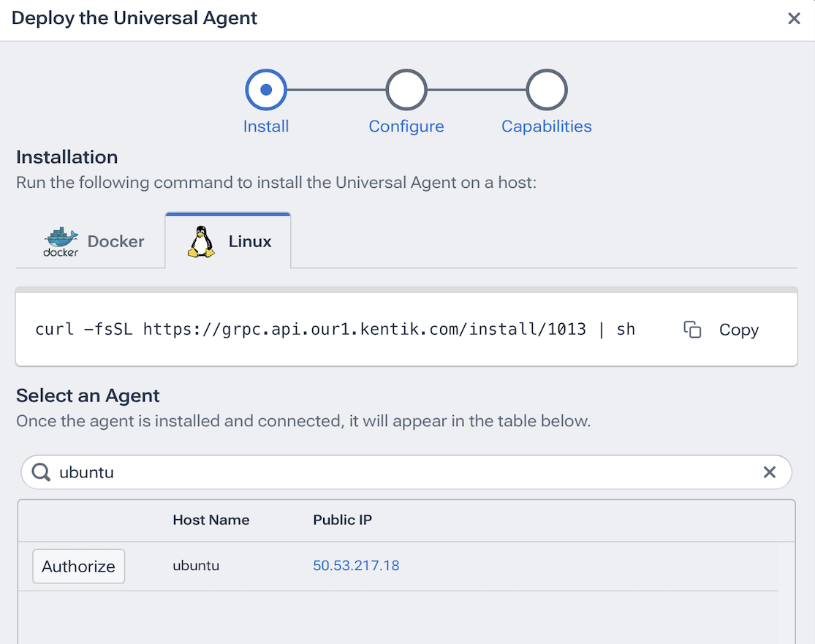
Task: Click into the agent search field
Action: pos(402,472)
